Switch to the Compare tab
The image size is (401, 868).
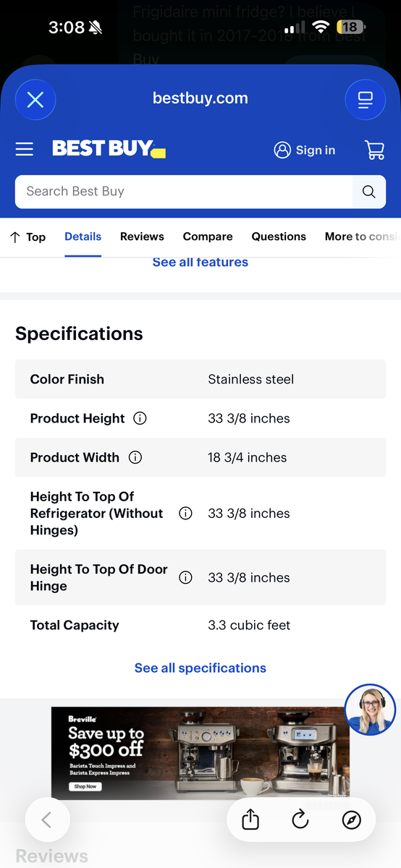208,237
